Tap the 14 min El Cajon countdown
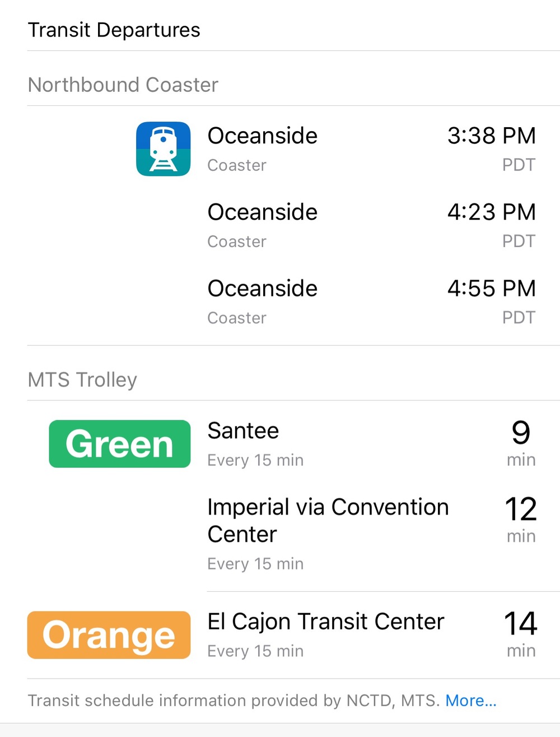560x737 pixels. (521, 634)
